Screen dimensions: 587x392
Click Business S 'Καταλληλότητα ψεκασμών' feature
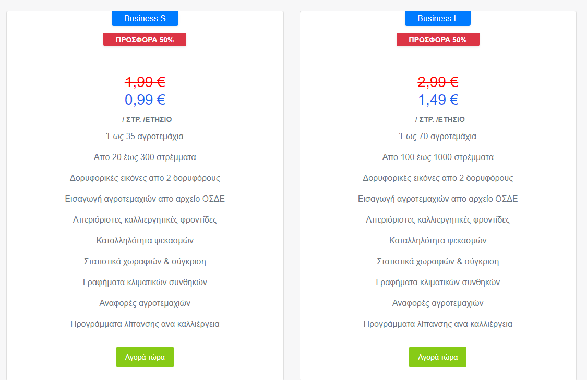pos(145,241)
